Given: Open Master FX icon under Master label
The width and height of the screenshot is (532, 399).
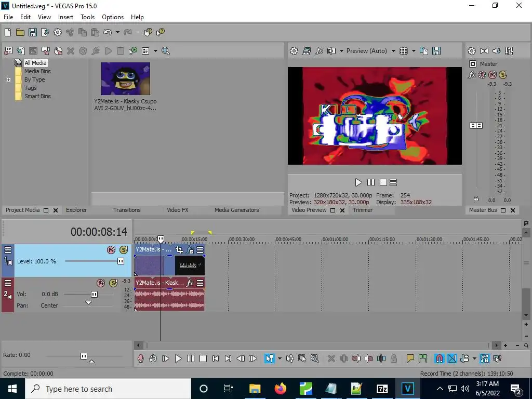Looking at the screenshot, I should [472, 75].
